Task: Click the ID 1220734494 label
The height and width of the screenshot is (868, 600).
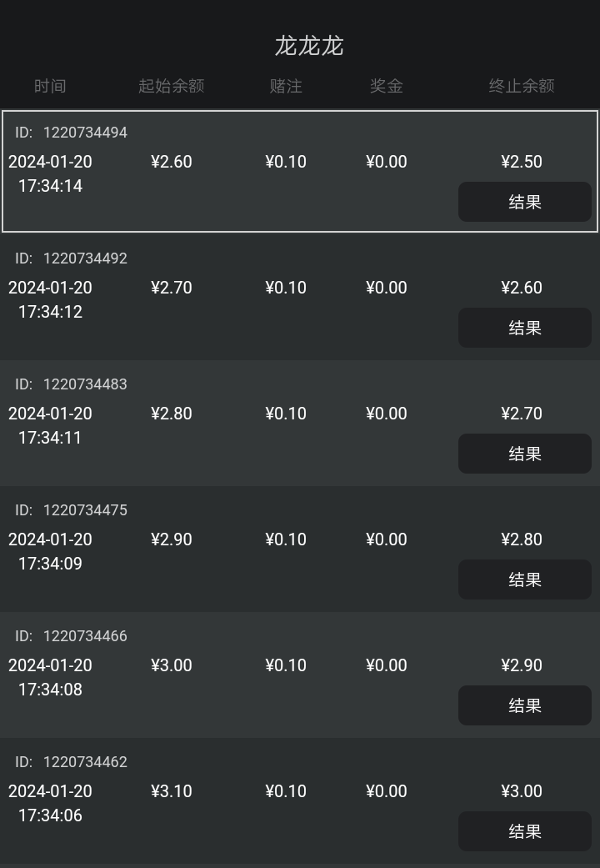Action: tap(72, 133)
